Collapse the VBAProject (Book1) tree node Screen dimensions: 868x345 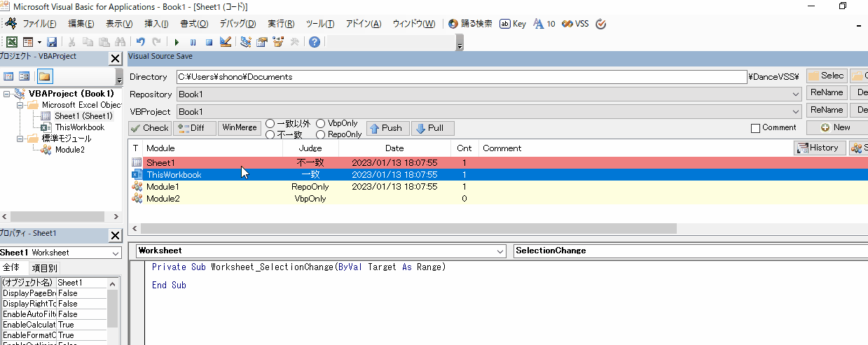pos(7,94)
